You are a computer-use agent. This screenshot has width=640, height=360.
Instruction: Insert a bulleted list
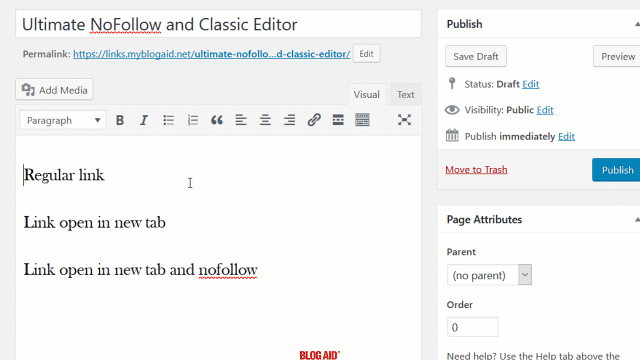pyautogui.click(x=168, y=120)
